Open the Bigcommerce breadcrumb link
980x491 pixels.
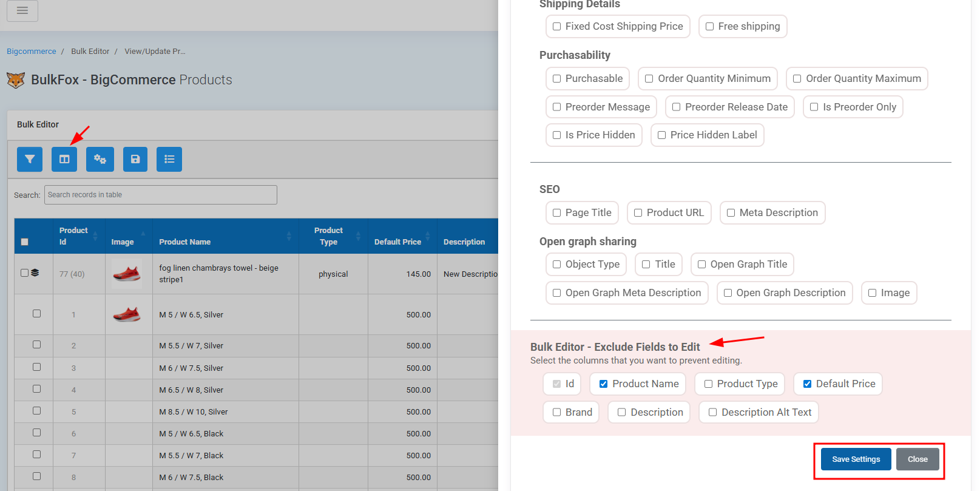coord(32,52)
